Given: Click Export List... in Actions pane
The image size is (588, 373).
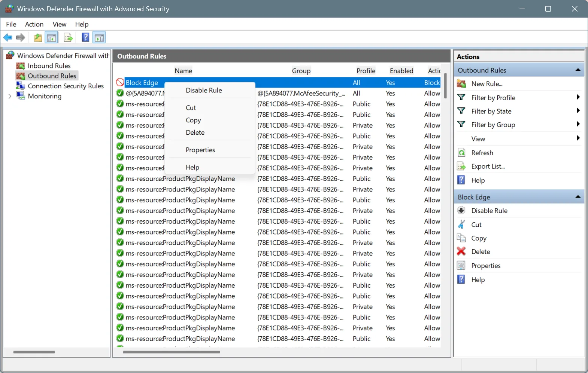Looking at the screenshot, I should click(x=488, y=166).
